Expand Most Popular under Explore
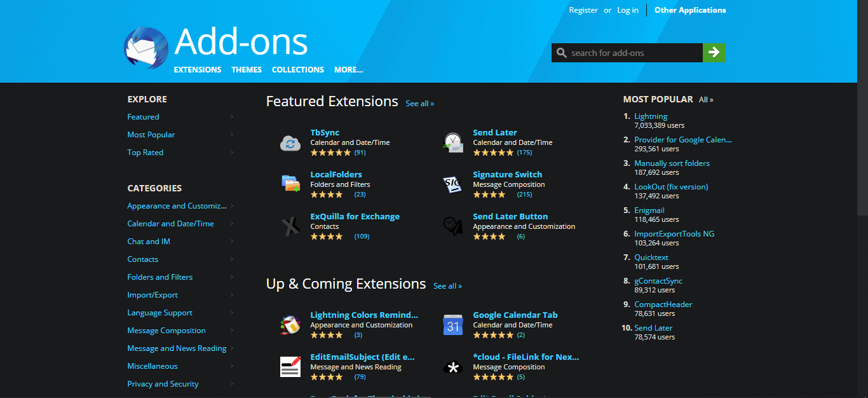Image resolution: width=868 pixels, height=398 pixels. pyautogui.click(x=151, y=134)
